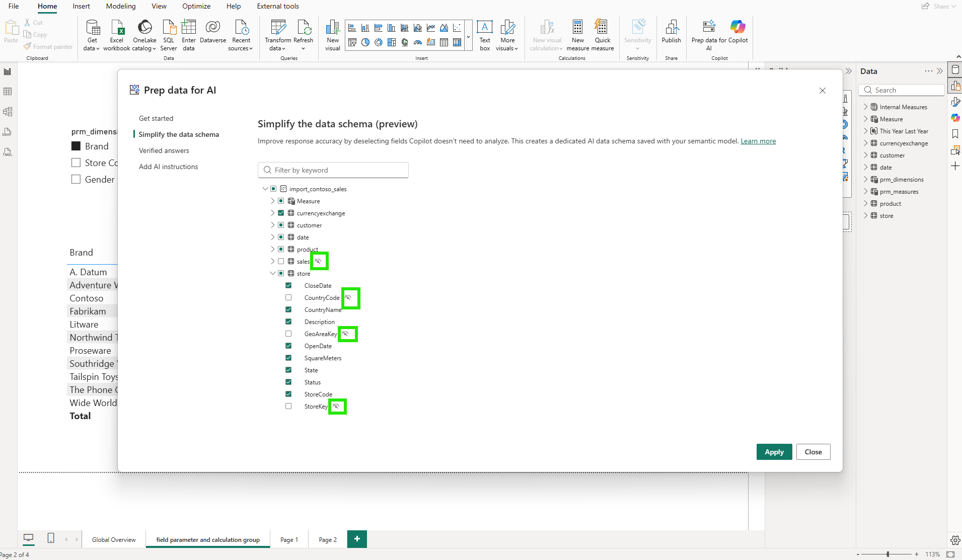Close the Prep data for AI dialog
This screenshot has width=962, height=560.
click(x=823, y=91)
